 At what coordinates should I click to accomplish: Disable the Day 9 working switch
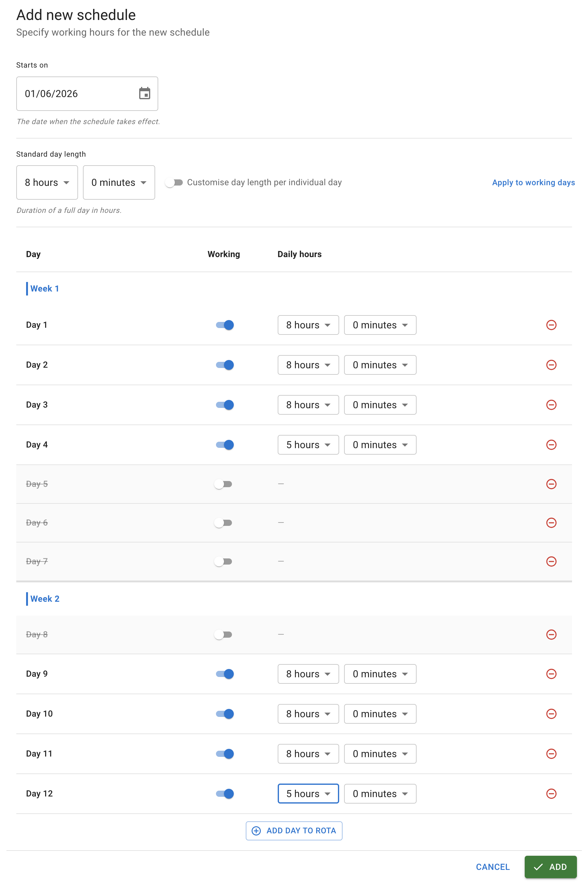[225, 674]
